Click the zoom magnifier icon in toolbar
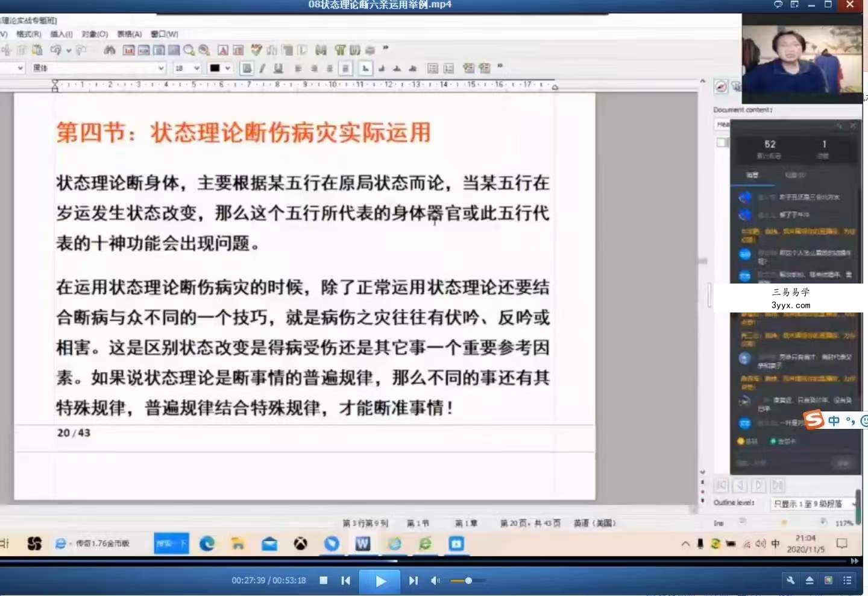The height and width of the screenshot is (596, 868). 189,50
